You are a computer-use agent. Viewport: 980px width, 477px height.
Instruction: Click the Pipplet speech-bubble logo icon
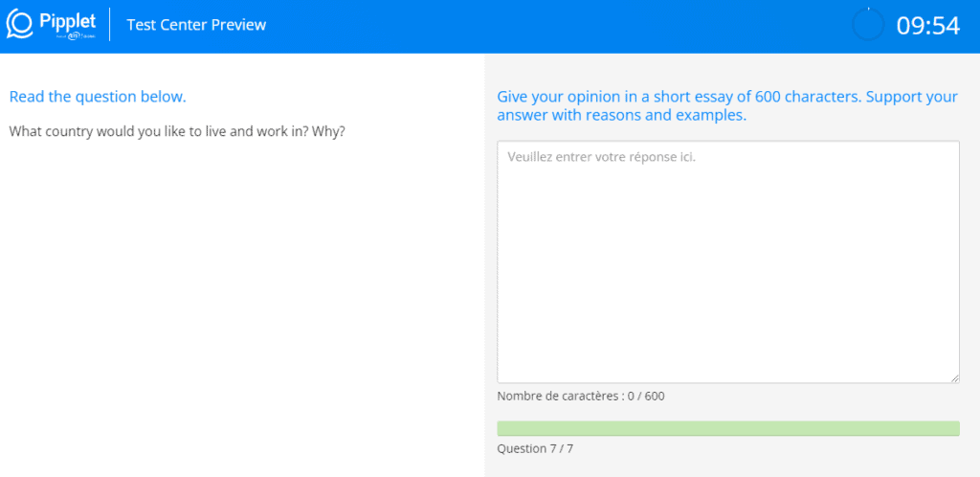[19, 24]
